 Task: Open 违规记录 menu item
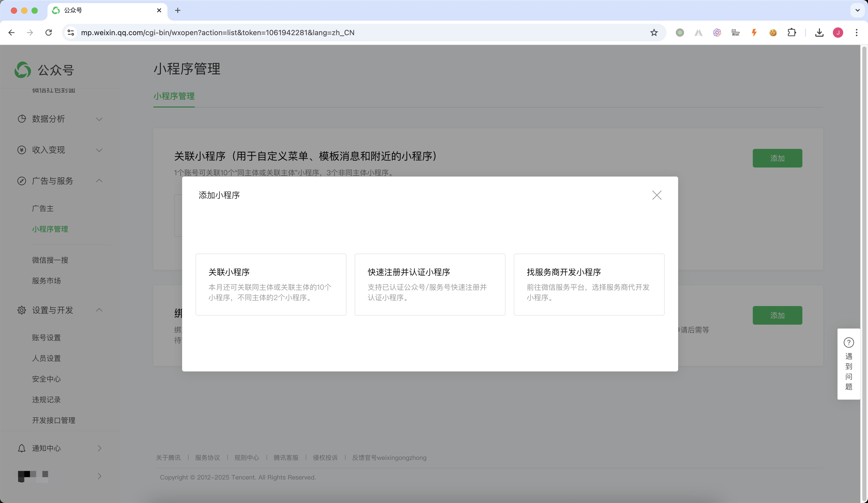click(46, 400)
